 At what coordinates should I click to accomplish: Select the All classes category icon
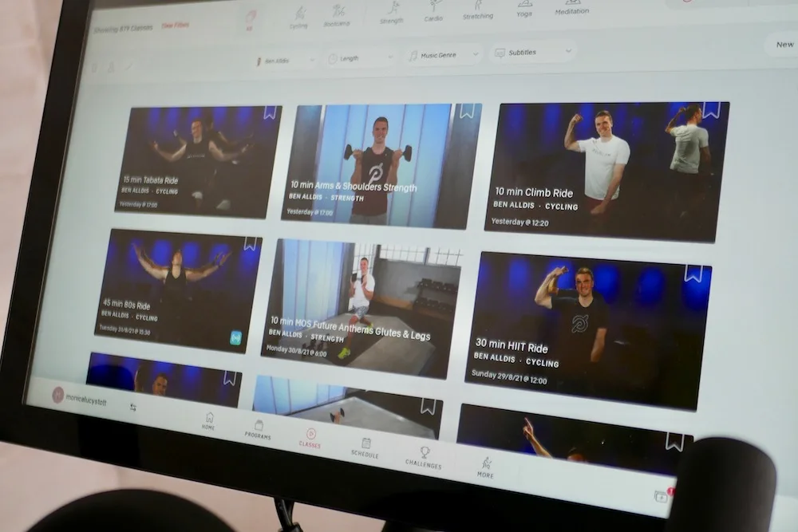click(250, 21)
